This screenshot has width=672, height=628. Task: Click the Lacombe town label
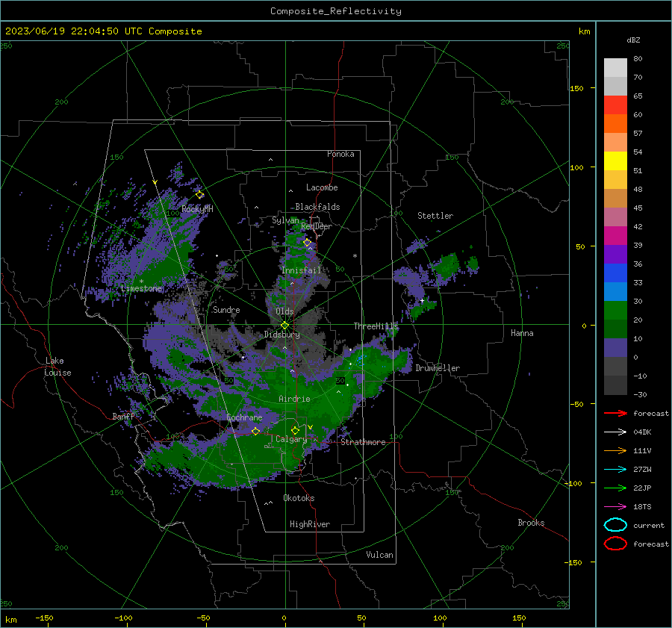(x=322, y=187)
